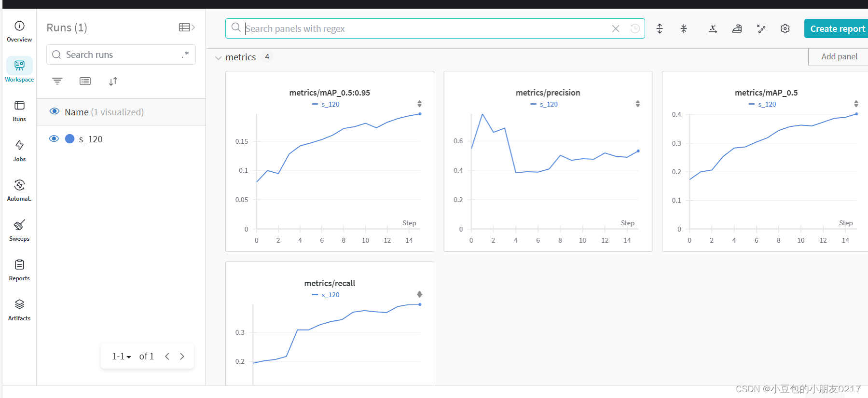Open the Runs sidebar item
Image resolution: width=868 pixels, height=398 pixels.
(19, 111)
